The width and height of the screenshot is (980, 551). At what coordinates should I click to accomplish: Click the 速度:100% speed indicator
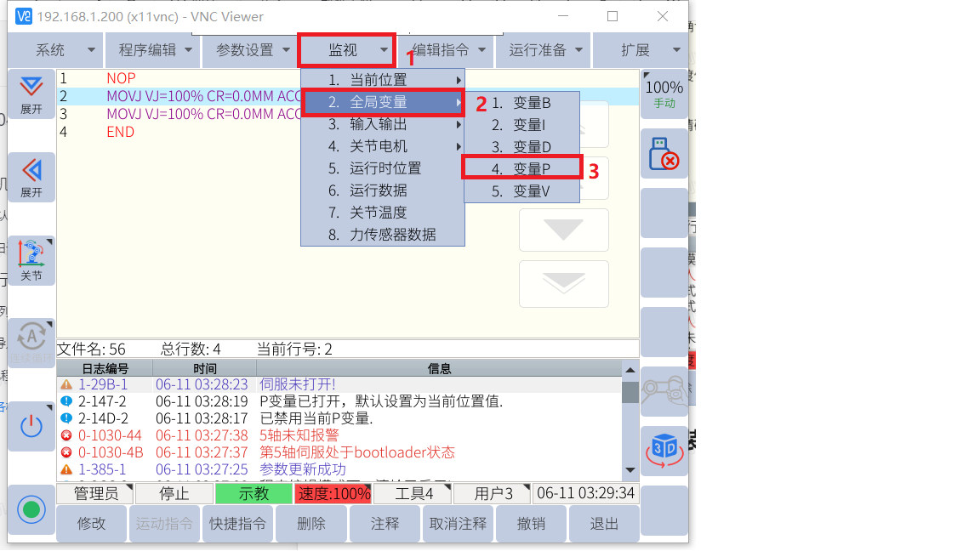[x=333, y=493]
